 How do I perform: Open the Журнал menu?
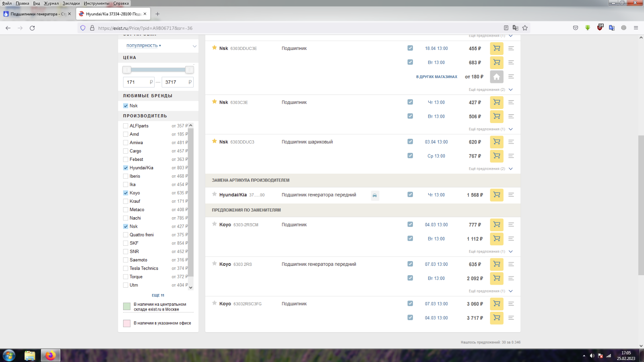(x=51, y=3)
